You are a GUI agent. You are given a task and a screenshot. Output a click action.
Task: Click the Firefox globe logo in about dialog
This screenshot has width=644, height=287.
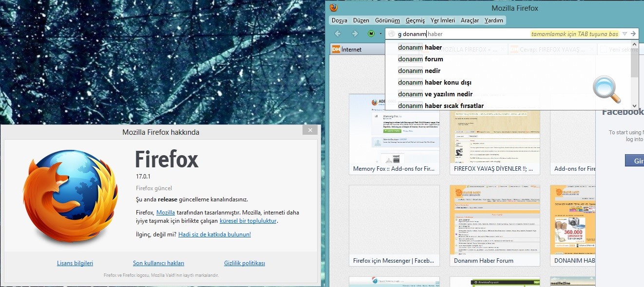point(71,196)
